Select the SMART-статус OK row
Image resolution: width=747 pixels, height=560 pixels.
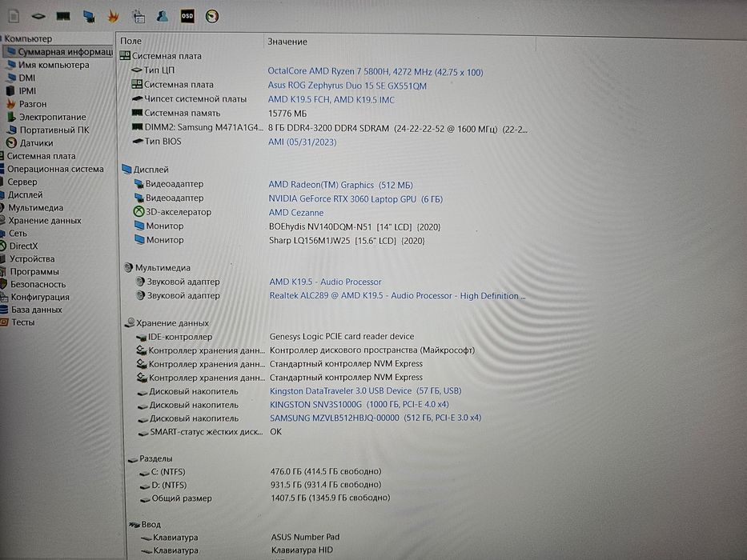(209, 432)
